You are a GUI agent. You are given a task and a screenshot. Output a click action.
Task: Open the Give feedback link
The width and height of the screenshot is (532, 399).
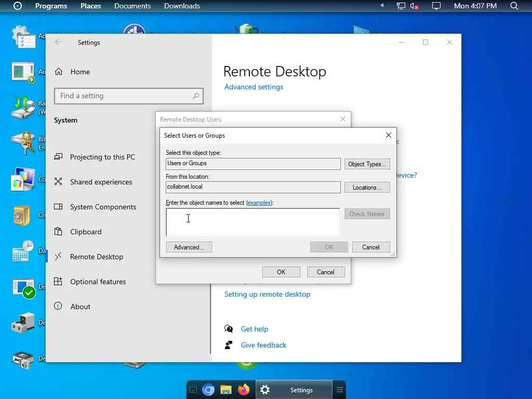point(263,345)
